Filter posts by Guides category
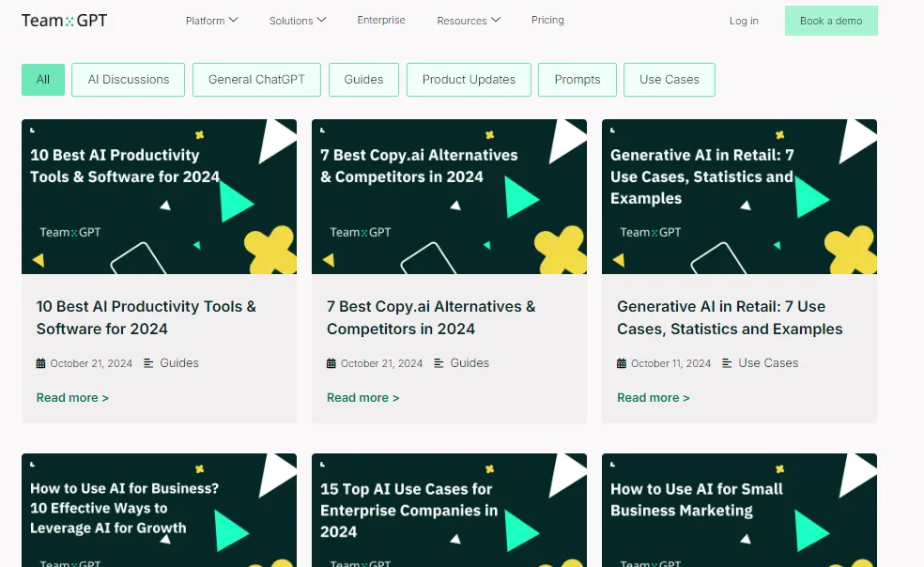924x567 pixels. [x=363, y=80]
